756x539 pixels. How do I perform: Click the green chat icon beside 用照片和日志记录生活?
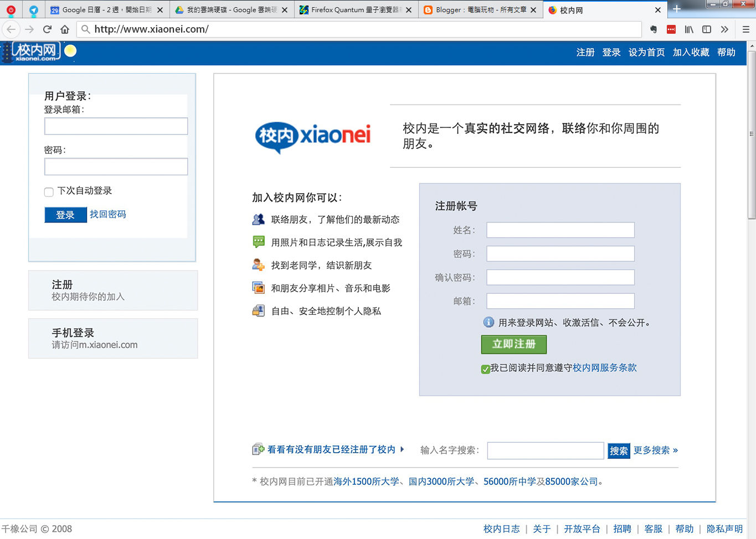[258, 242]
